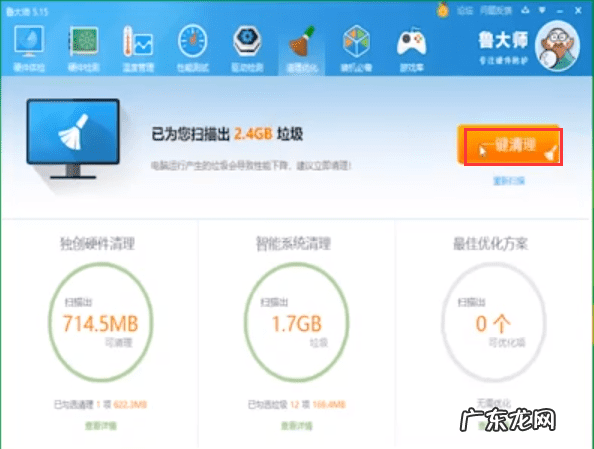
Task: Click the 0 个 optimization circle
Action: (494, 322)
